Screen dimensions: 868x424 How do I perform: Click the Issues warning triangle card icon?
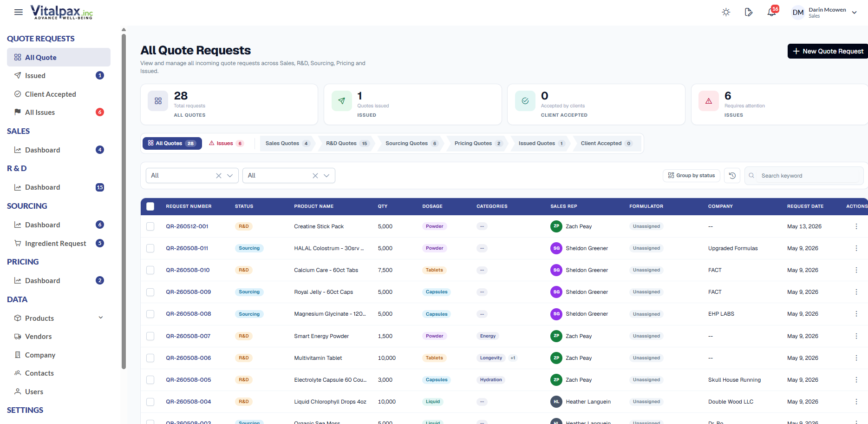pos(709,101)
